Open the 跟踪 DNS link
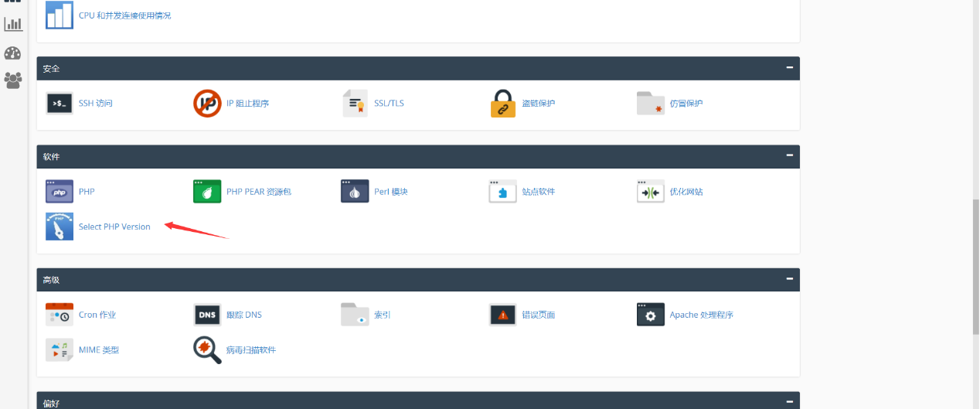This screenshot has height=409, width=980. tap(244, 315)
